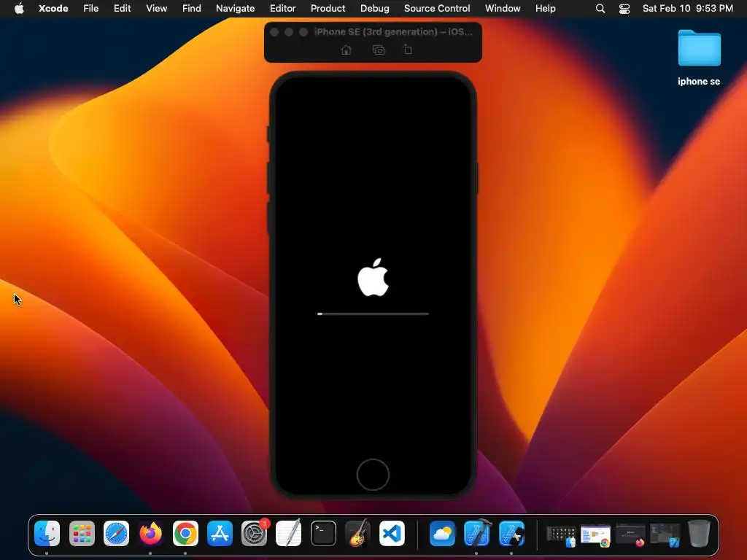The image size is (747, 560).
Task: Zoom the iPhone SE Simulator window
Action: click(x=303, y=32)
